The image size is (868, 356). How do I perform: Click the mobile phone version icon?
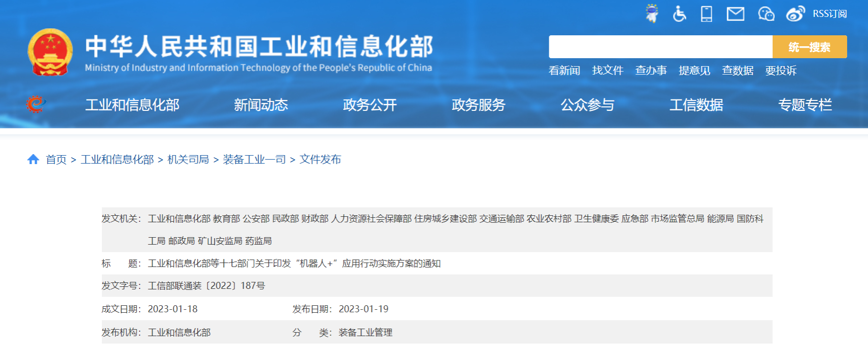click(706, 14)
